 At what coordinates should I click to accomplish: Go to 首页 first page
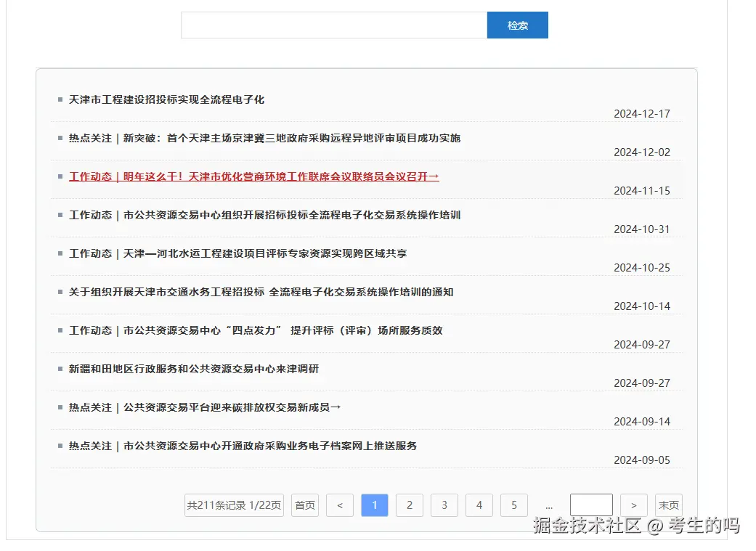(305, 505)
